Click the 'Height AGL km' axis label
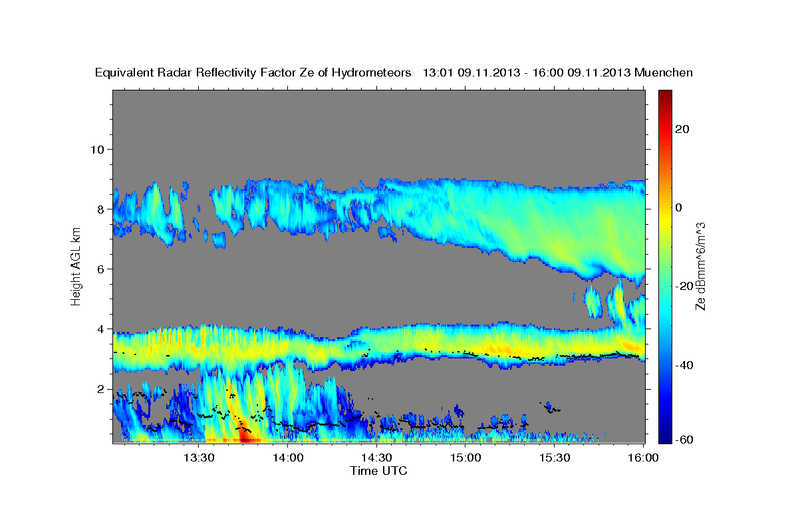Screen dimensions: 798x532 pyautogui.click(x=76, y=266)
